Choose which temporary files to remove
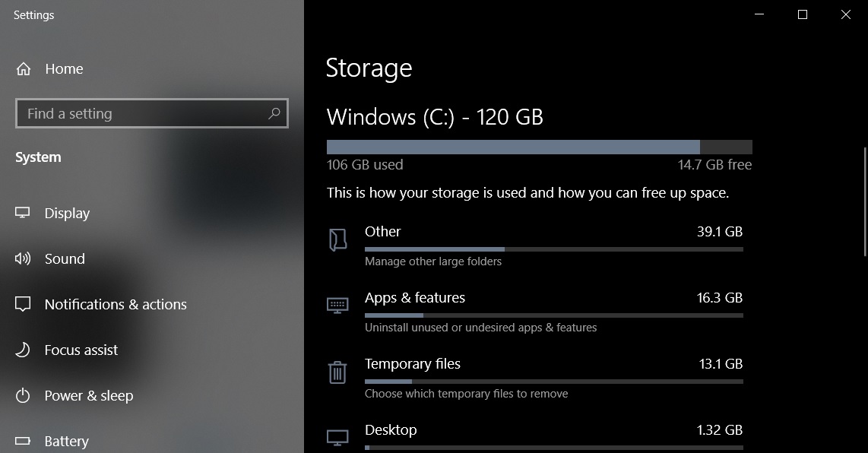This screenshot has width=868, height=453. pos(465,393)
